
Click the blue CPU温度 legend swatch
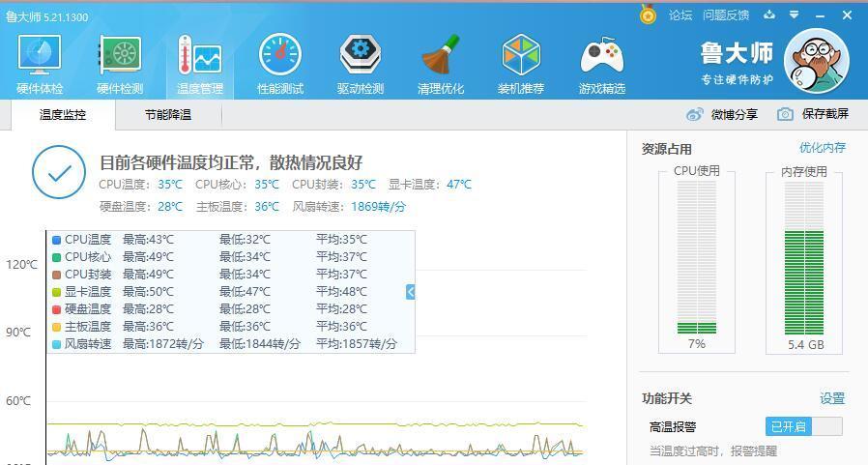(x=56, y=240)
